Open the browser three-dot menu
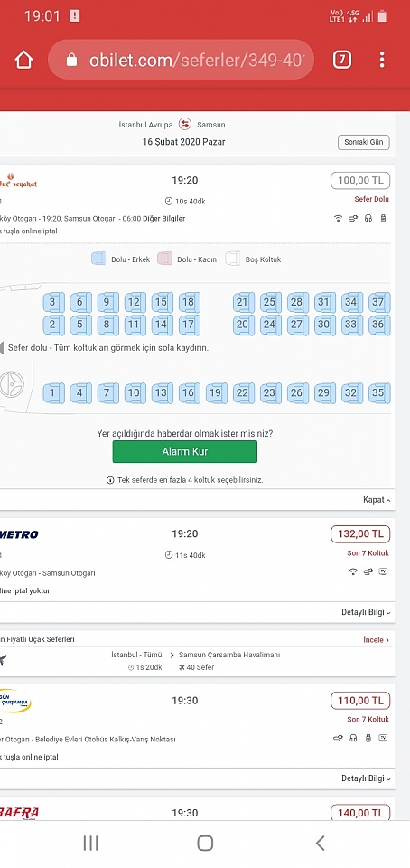Viewport: 410px width, 868px height. pyautogui.click(x=382, y=60)
